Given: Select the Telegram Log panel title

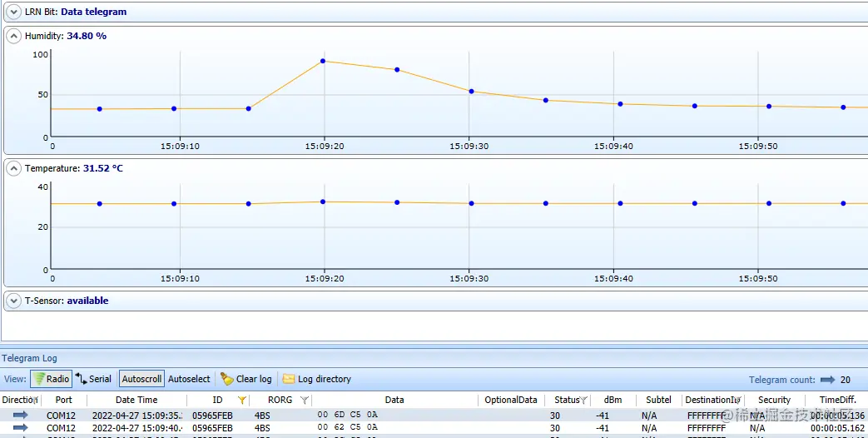Looking at the screenshot, I should coord(29,358).
